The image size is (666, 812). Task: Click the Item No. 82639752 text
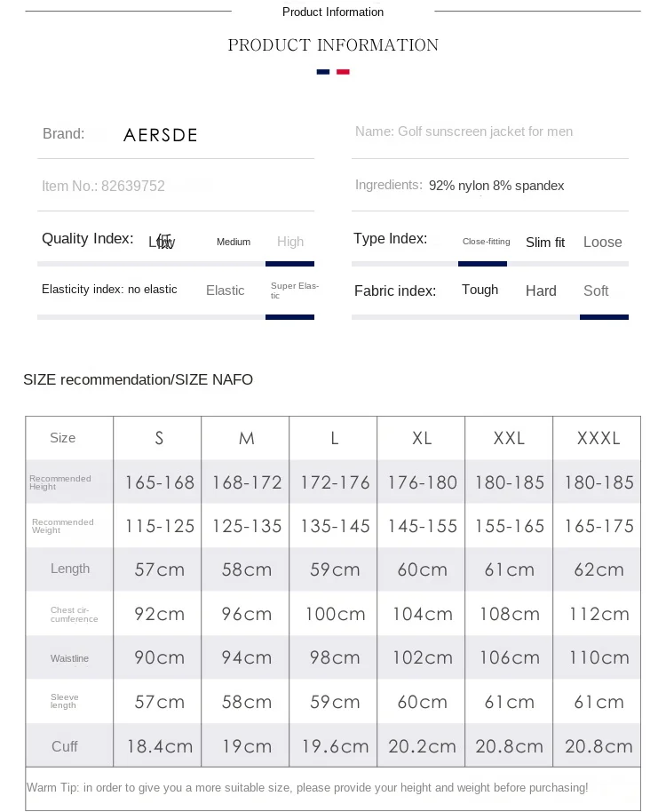click(x=103, y=187)
